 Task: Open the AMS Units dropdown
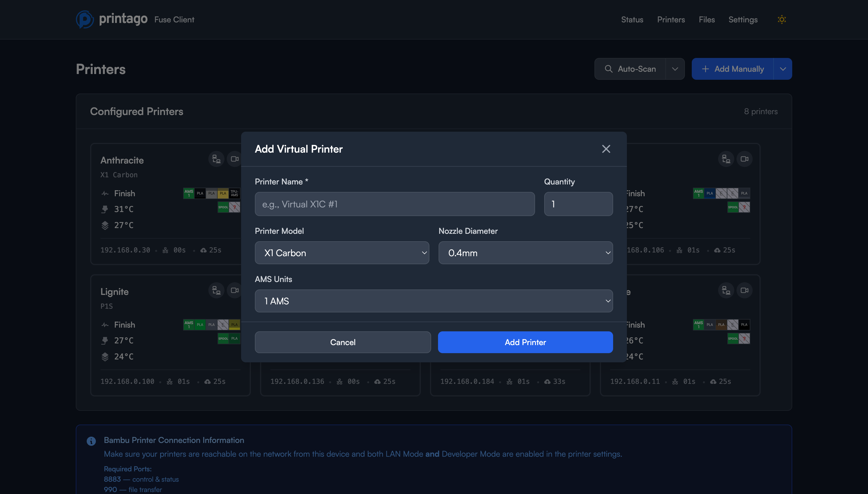click(434, 301)
